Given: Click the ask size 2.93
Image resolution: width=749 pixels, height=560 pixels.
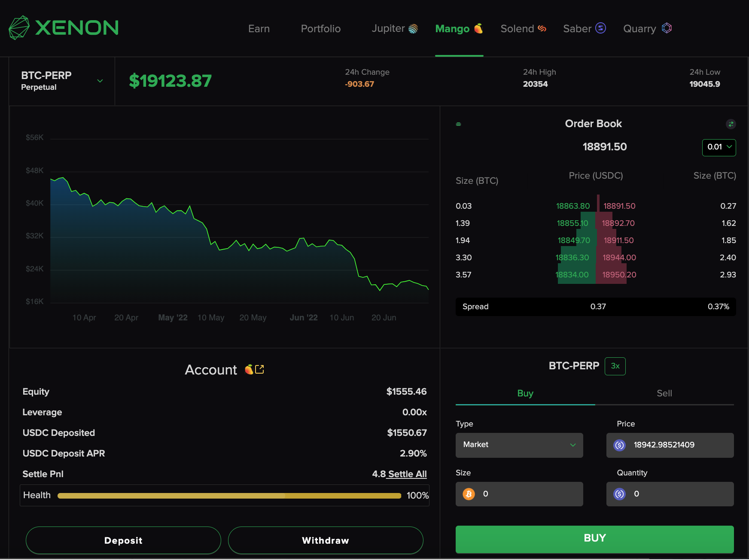Looking at the screenshot, I should pyautogui.click(x=728, y=275).
